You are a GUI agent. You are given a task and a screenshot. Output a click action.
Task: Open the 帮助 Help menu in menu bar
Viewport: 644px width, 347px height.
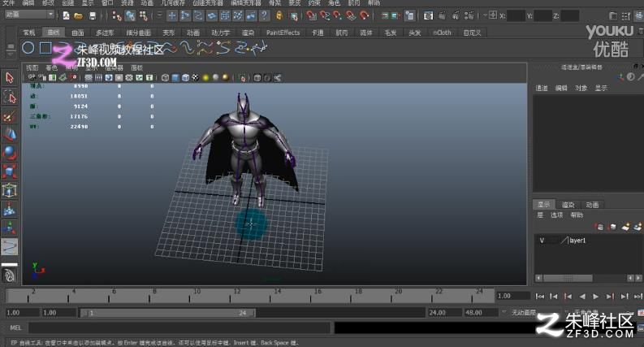[374, 3]
